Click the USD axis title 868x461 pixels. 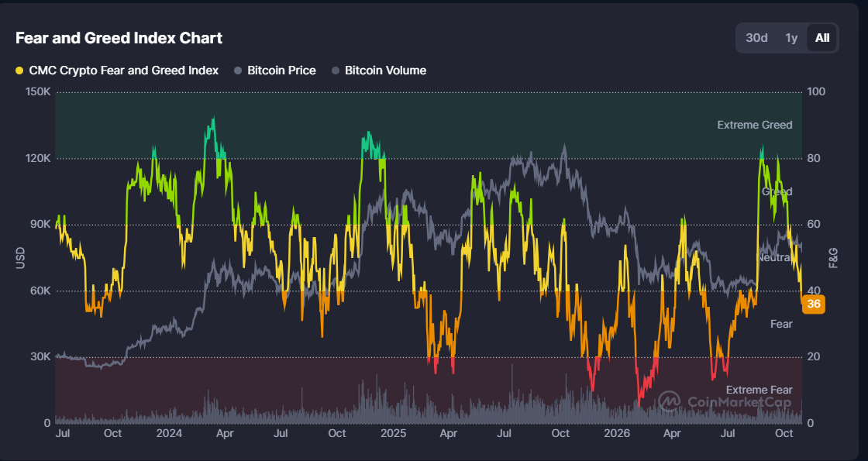tap(20, 258)
